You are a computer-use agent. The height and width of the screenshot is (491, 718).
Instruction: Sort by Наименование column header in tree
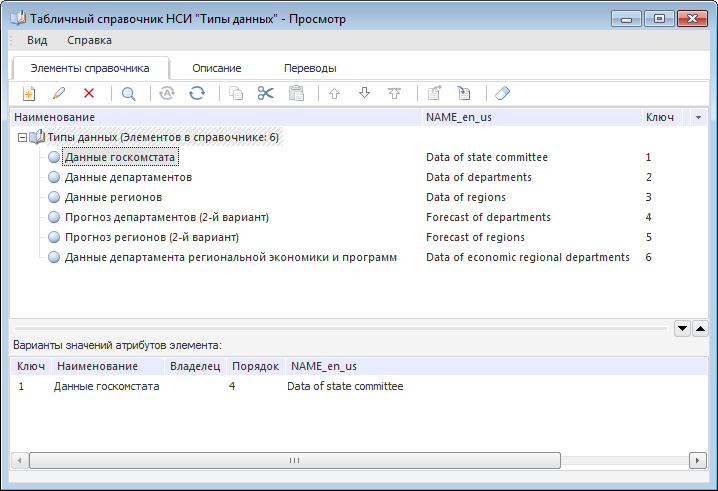(x=216, y=117)
